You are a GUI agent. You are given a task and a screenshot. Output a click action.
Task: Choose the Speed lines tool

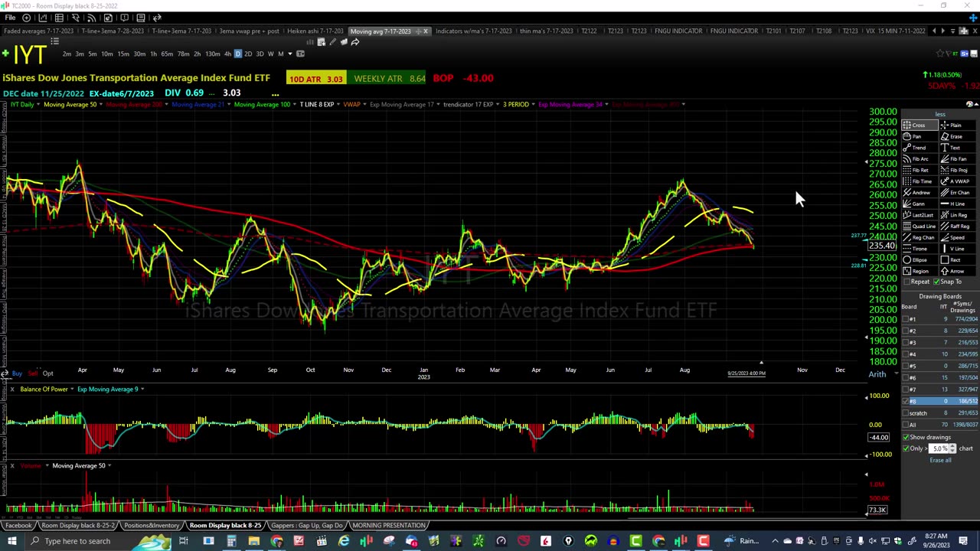coord(958,237)
